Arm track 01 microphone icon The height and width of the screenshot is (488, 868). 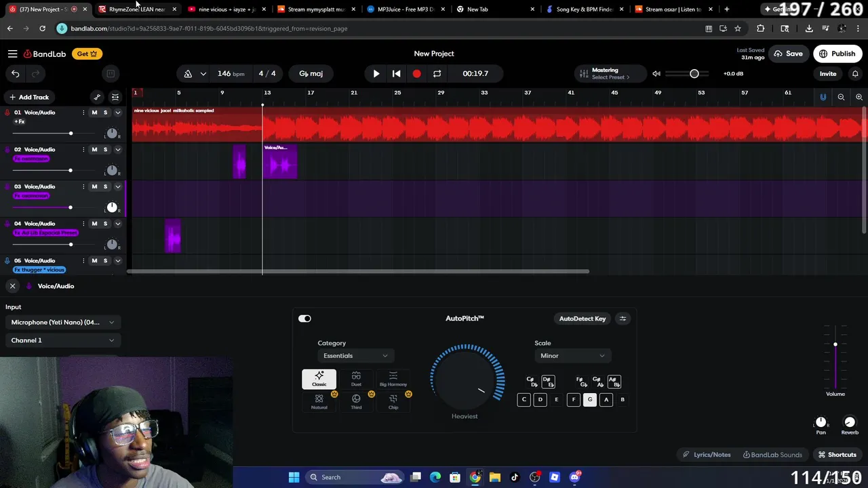click(x=7, y=113)
